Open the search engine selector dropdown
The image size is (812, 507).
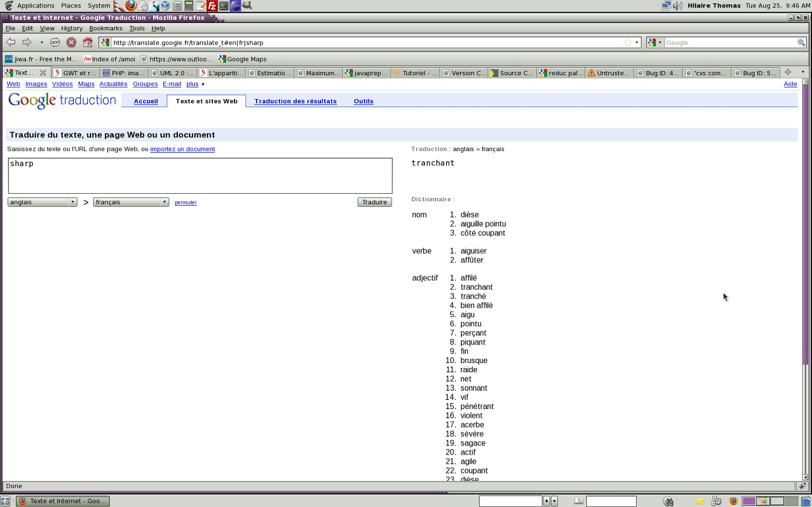(x=655, y=42)
